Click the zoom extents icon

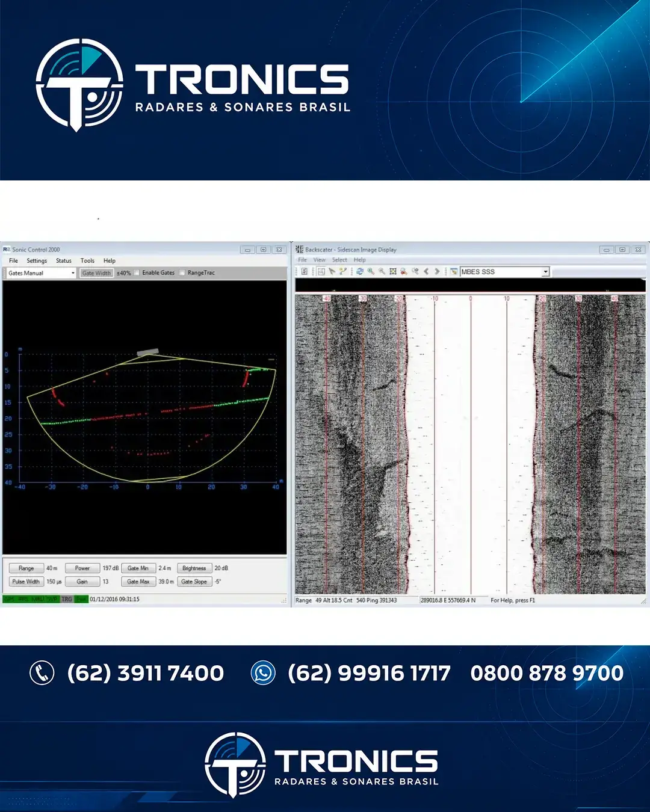393,271
